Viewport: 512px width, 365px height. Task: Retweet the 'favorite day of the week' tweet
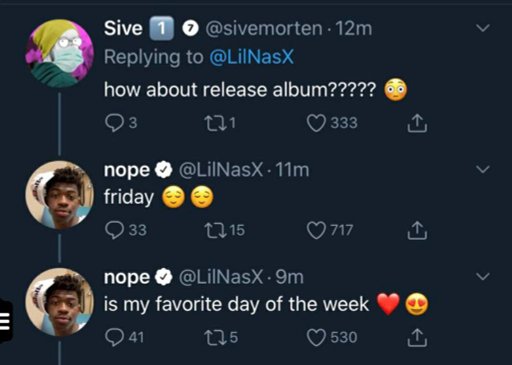[213, 337]
